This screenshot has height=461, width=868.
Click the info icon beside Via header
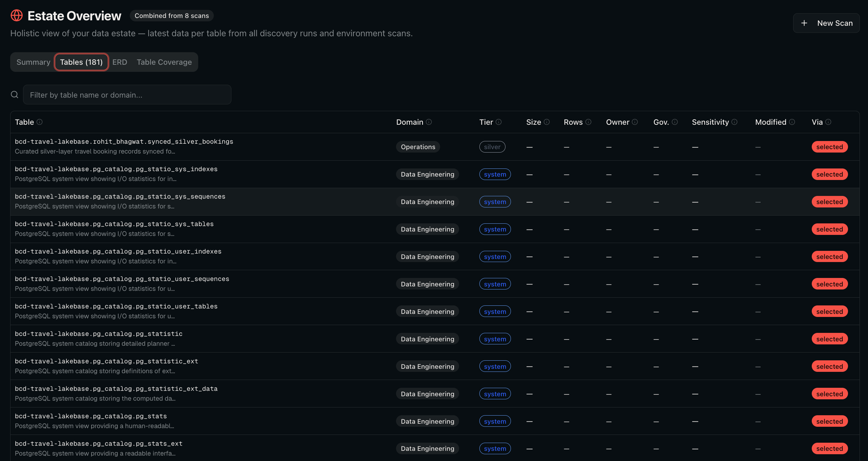[x=828, y=122]
